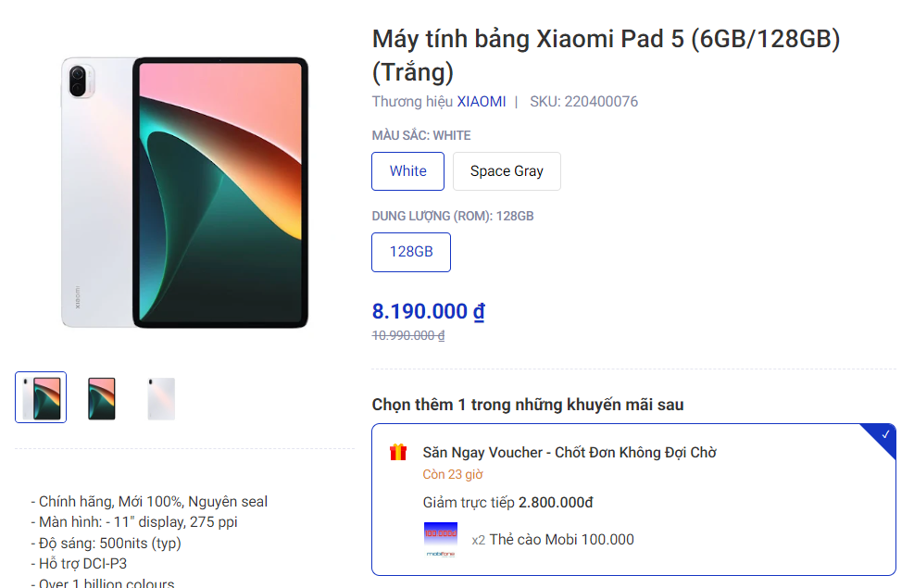Screen dimensions: 914x588
Task: Click the crossed-out price 10.990.000 đ
Action: coord(407,334)
